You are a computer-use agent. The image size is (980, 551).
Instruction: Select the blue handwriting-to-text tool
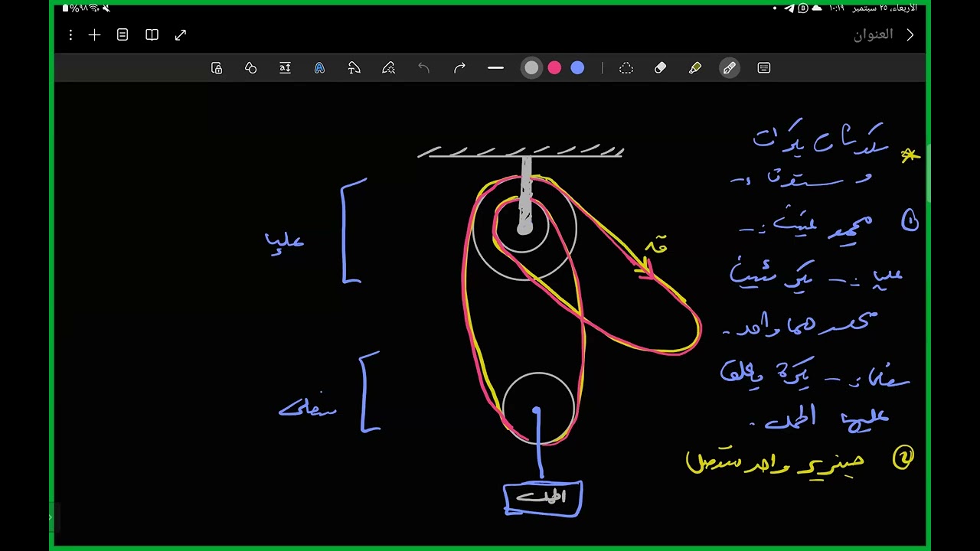tap(319, 68)
